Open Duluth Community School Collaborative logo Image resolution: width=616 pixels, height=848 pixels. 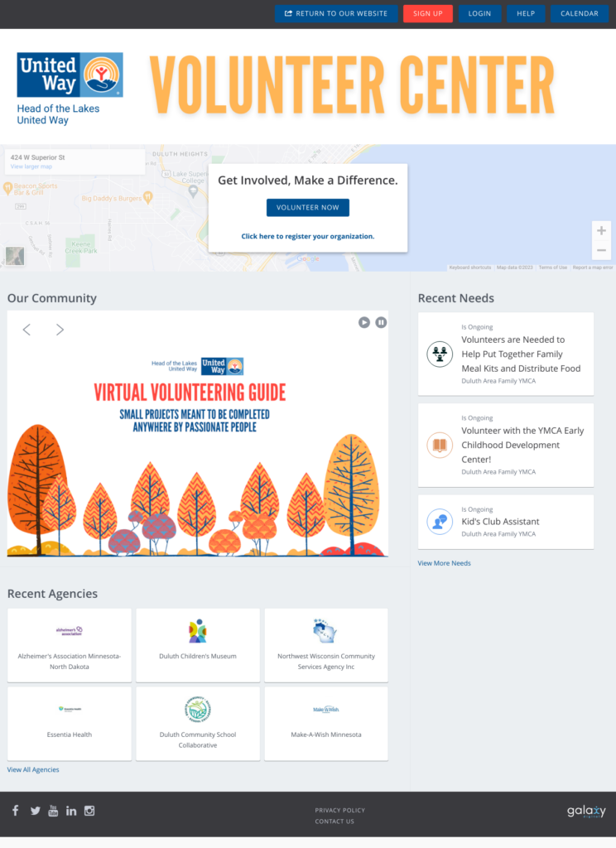[198, 709]
